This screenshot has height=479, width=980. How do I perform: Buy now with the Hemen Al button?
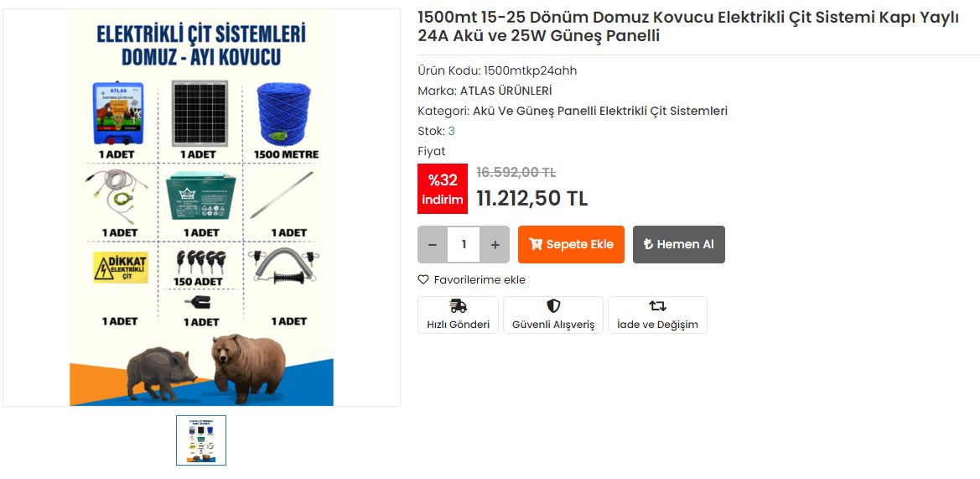tap(679, 244)
